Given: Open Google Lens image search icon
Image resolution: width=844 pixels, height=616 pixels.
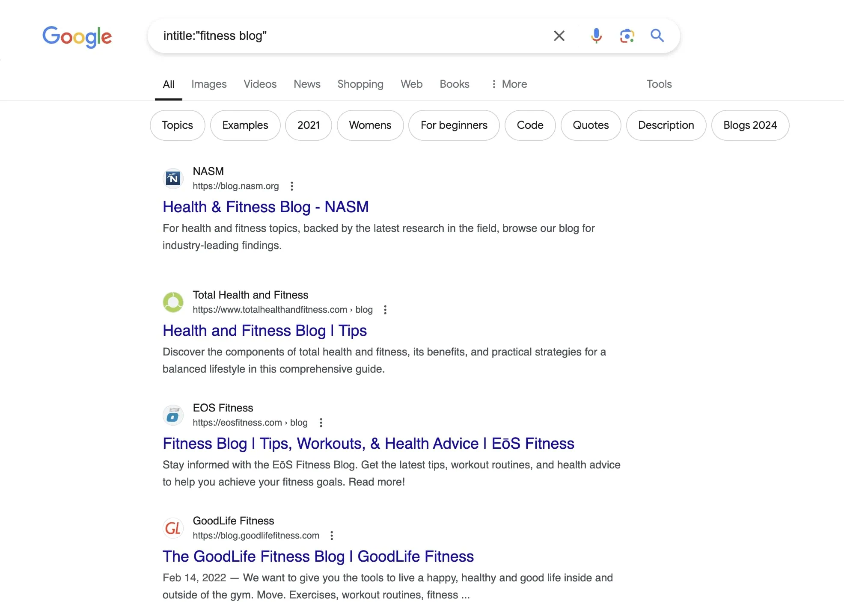Looking at the screenshot, I should [x=627, y=36].
